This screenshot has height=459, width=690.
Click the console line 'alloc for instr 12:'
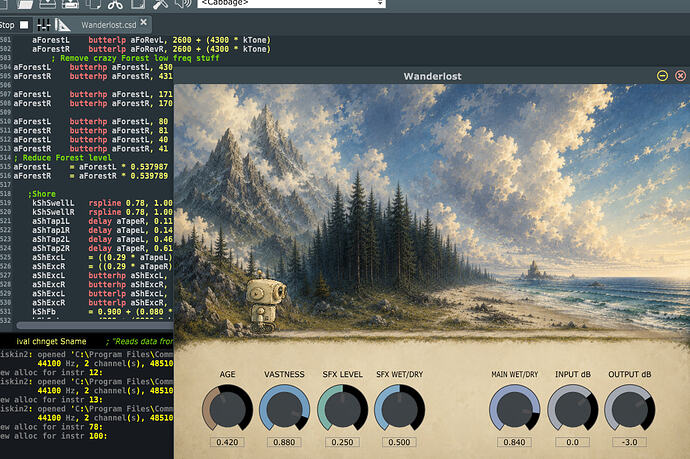(58, 372)
